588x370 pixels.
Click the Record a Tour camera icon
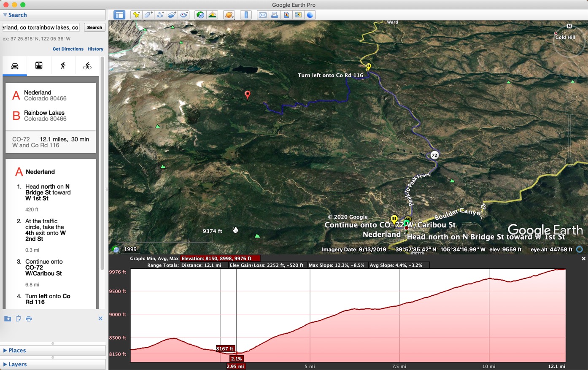coord(184,15)
